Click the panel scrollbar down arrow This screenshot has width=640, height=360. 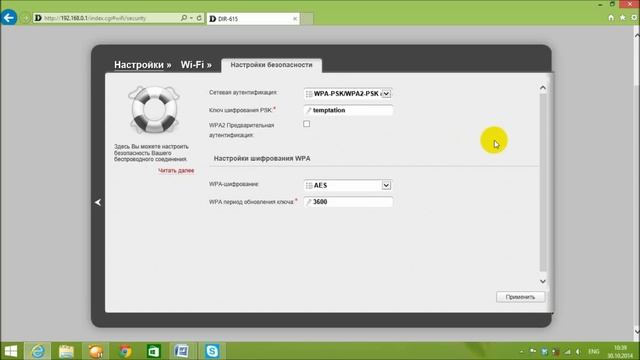pos(542,281)
